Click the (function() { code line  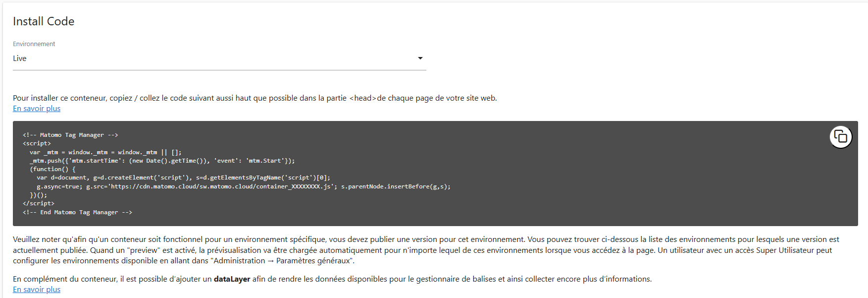[x=52, y=169]
